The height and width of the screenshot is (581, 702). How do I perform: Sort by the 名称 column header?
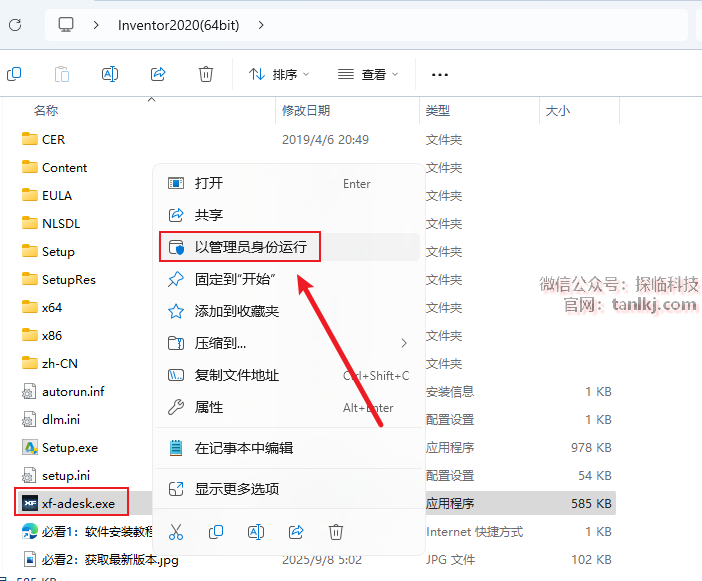click(46, 111)
